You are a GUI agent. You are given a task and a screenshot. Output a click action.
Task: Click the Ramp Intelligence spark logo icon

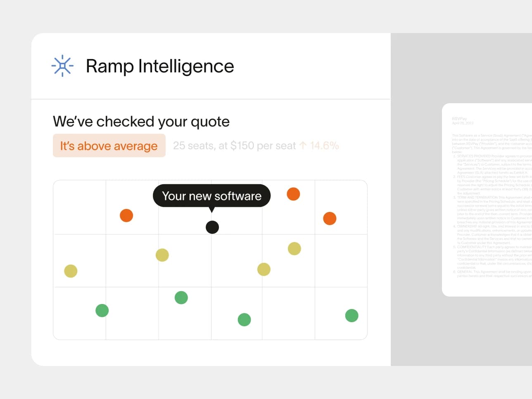coord(62,66)
